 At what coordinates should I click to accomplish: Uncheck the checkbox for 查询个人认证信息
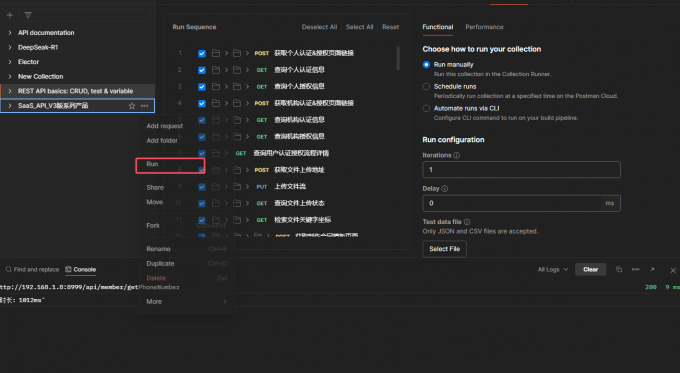click(202, 70)
